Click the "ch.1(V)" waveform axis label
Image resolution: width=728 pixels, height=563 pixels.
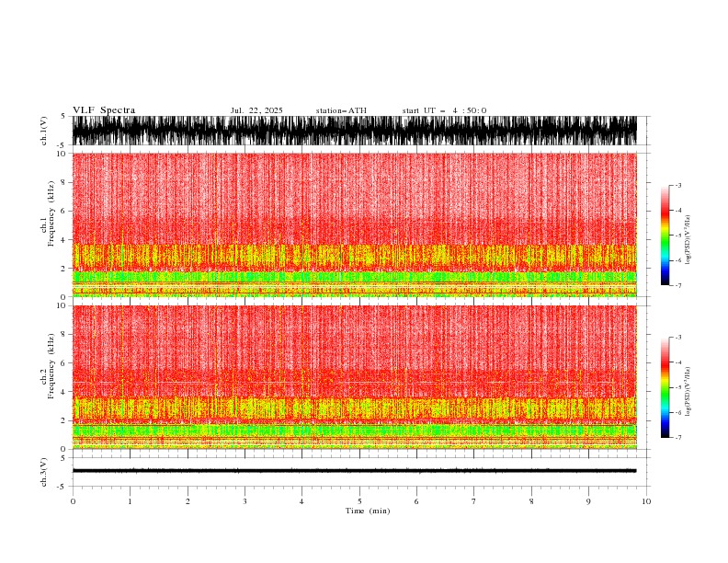[43, 131]
